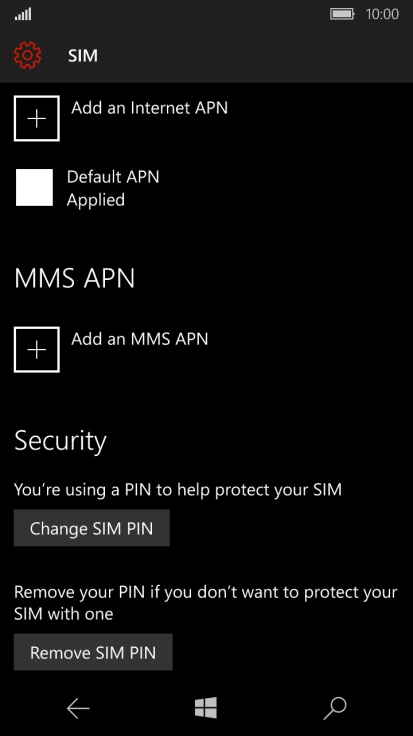Tap the SIM page title
413x736 pixels.
click(x=83, y=56)
